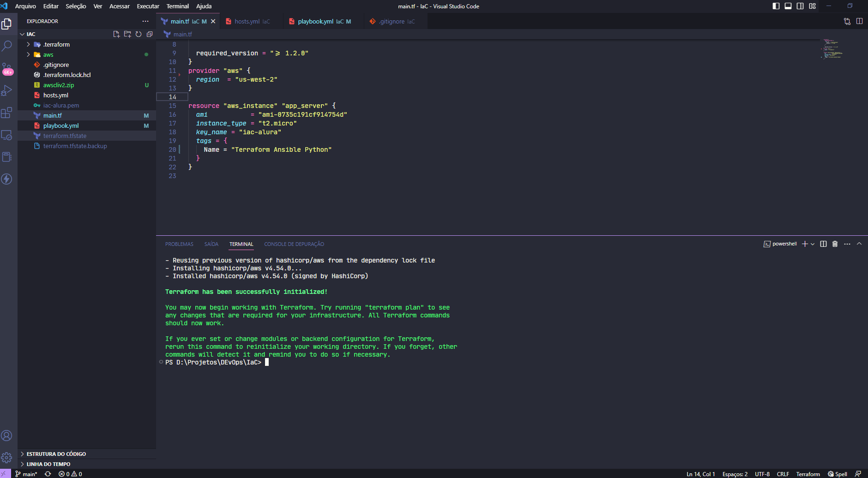The width and height of the screenshot is (868, 478).
Task: Switch to CONSOLE DE DEPURAÇÃO tab
Action: point(294,244)
